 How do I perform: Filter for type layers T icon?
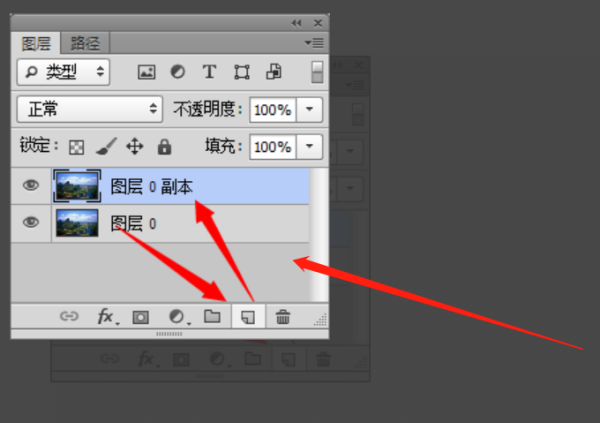[x=209, y=72]
